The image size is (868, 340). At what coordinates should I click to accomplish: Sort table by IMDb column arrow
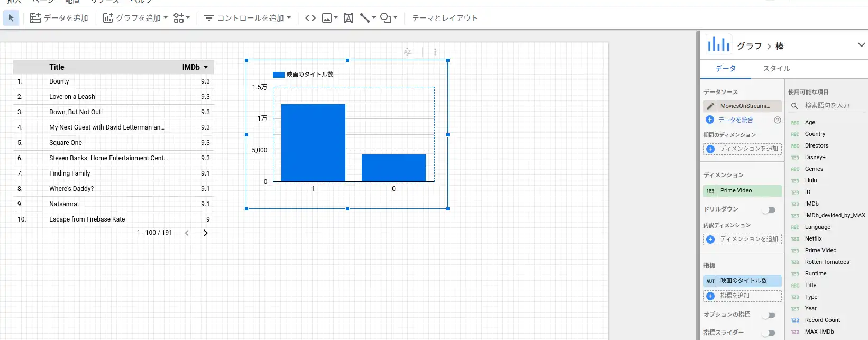click(206, 67)
